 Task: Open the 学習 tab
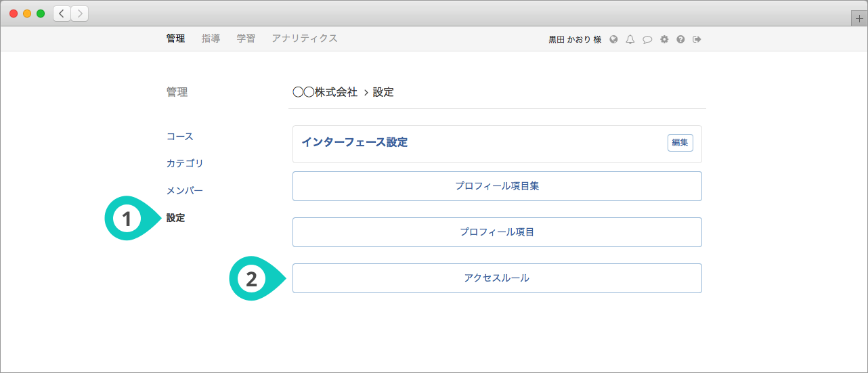point(246,39)
